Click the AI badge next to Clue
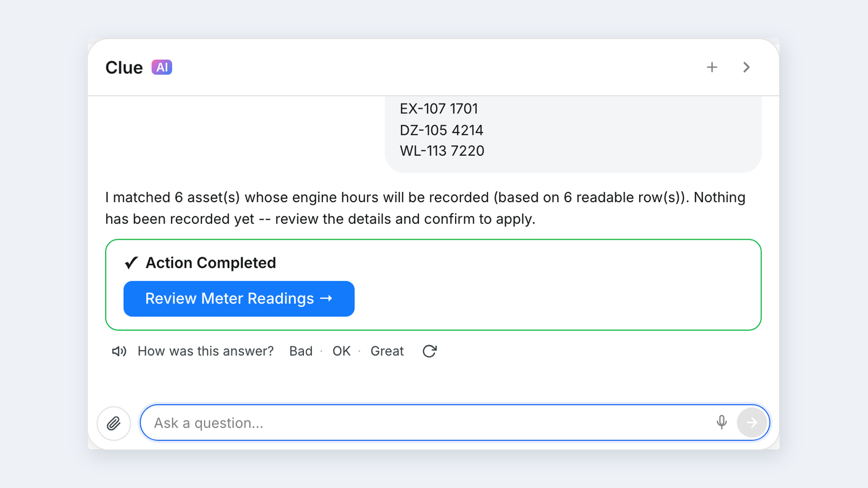 coord(162,67)
